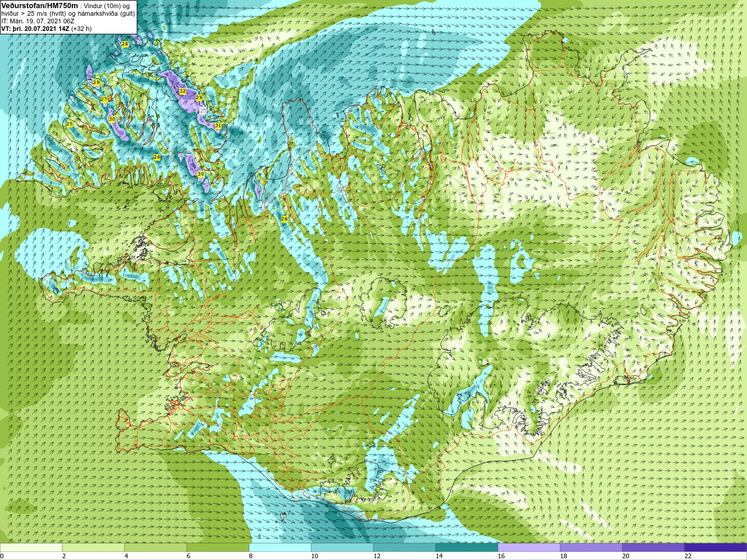Click the valid time 'VT: þri. 20.07.2021 14Z'
The width and height of the screenshot is (747, 560).
tap(35, 29)
